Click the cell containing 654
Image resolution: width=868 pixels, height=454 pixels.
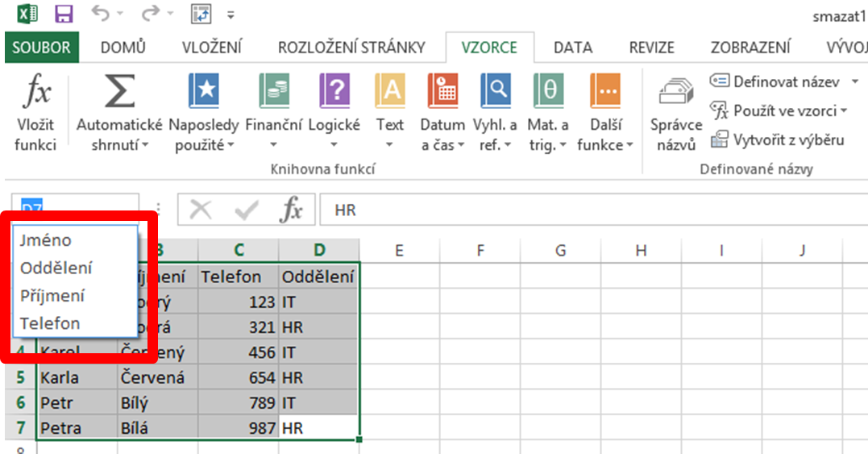click(x=239, y=377)
